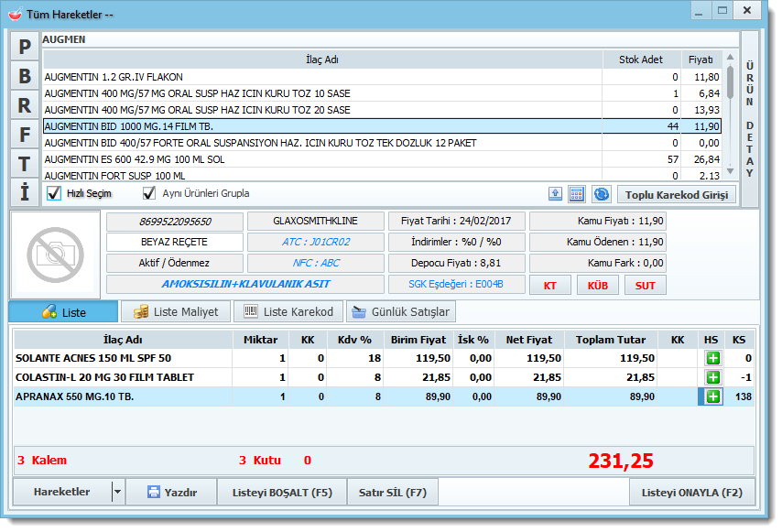Click the no-photo product image placeholder
Image resolution: width=782 pixels, height=532 pixels.
[55, 255]
